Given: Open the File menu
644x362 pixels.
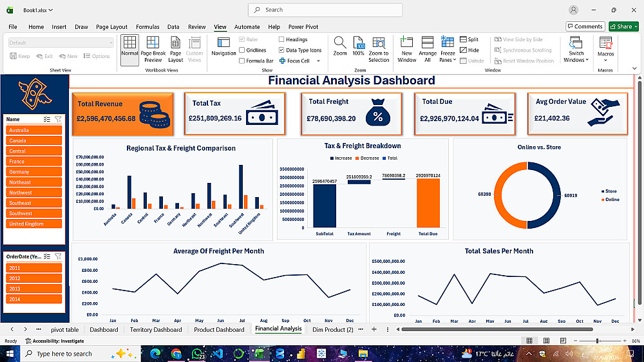Looking at the screenshot, I should [x=13, y=26].
